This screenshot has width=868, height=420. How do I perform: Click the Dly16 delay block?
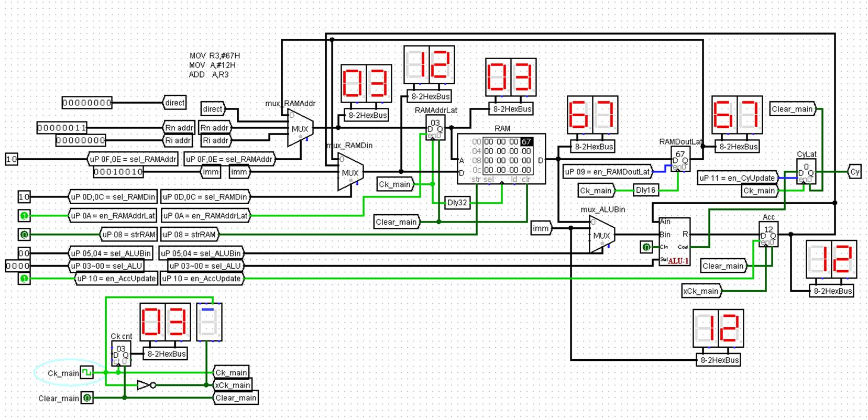[x=645, y=190]
